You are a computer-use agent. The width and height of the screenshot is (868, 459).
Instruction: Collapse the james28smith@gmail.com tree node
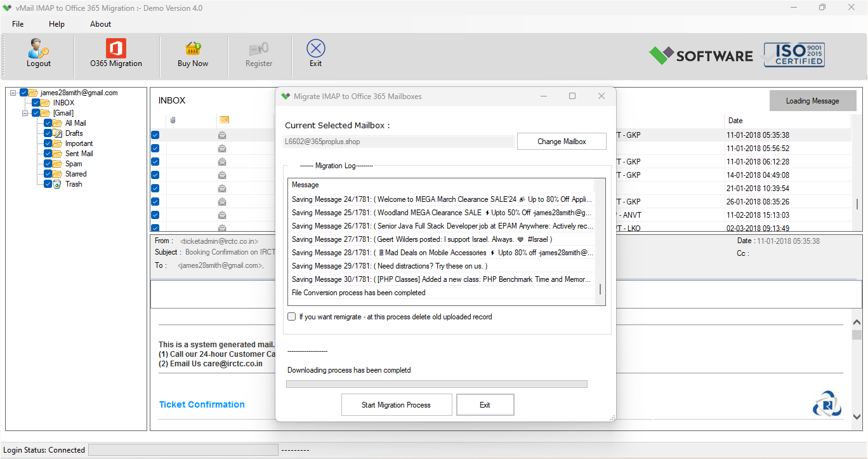(x=13, y=93)
